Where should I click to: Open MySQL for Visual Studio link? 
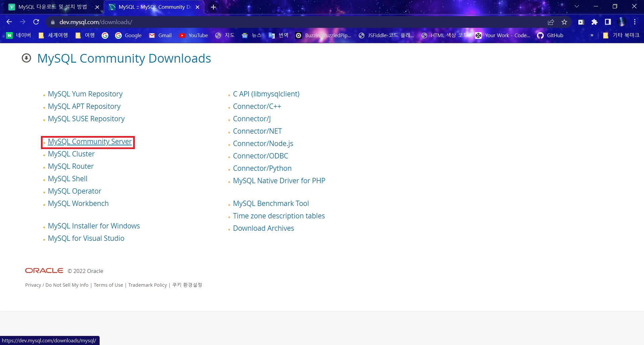[x=86, y=238]
